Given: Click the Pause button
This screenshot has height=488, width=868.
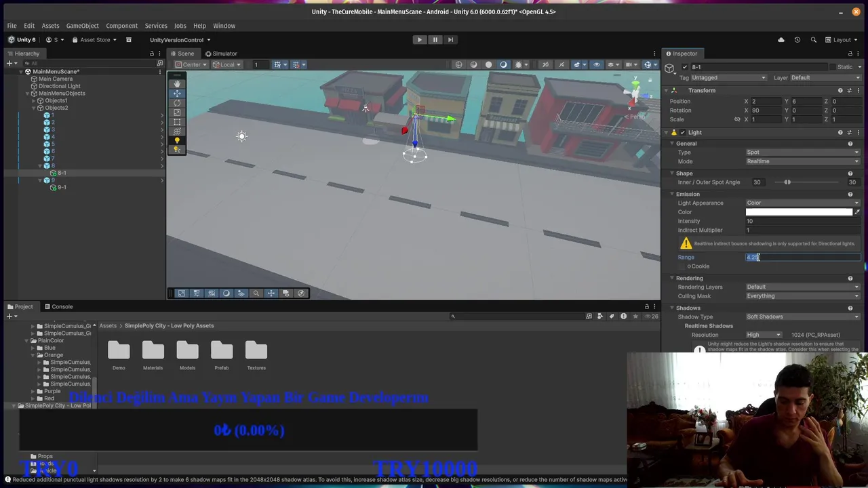Looking at the screenshot, I should click(435, 39).
